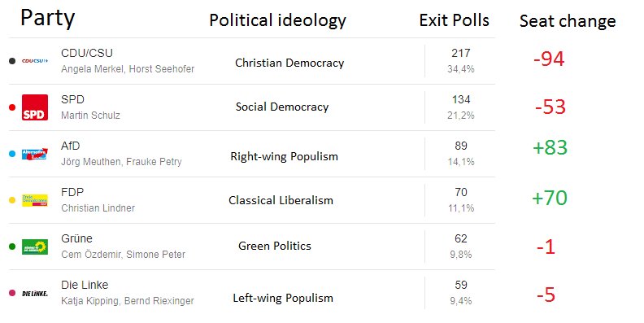Click the Die Linke logo
The height and width of the screenshot is (323, 644).
35,294
